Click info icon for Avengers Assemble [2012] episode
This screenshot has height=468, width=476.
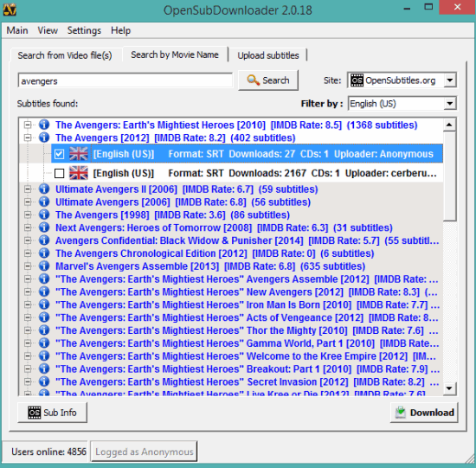point(44,279)
